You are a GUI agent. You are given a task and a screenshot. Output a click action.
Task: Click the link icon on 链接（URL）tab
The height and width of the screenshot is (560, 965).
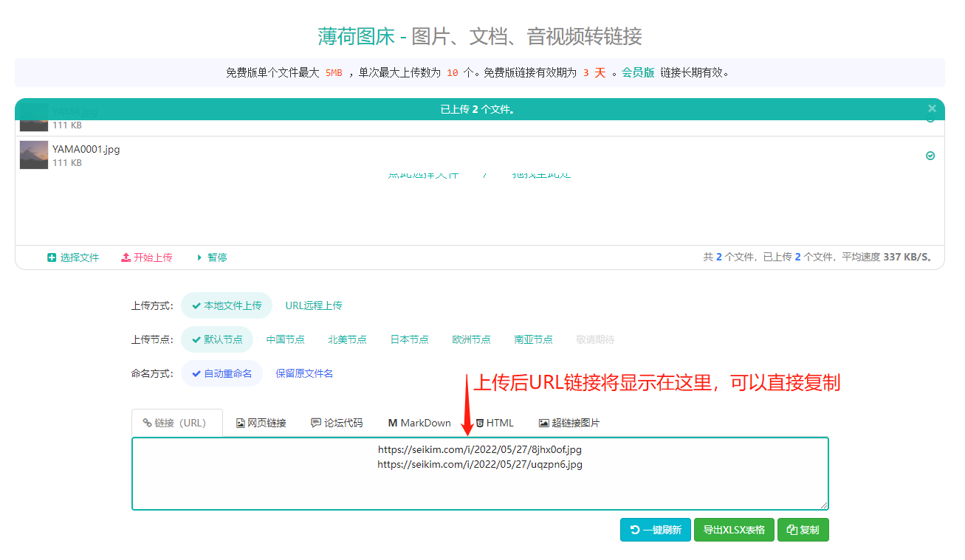(x=147, y=423)
